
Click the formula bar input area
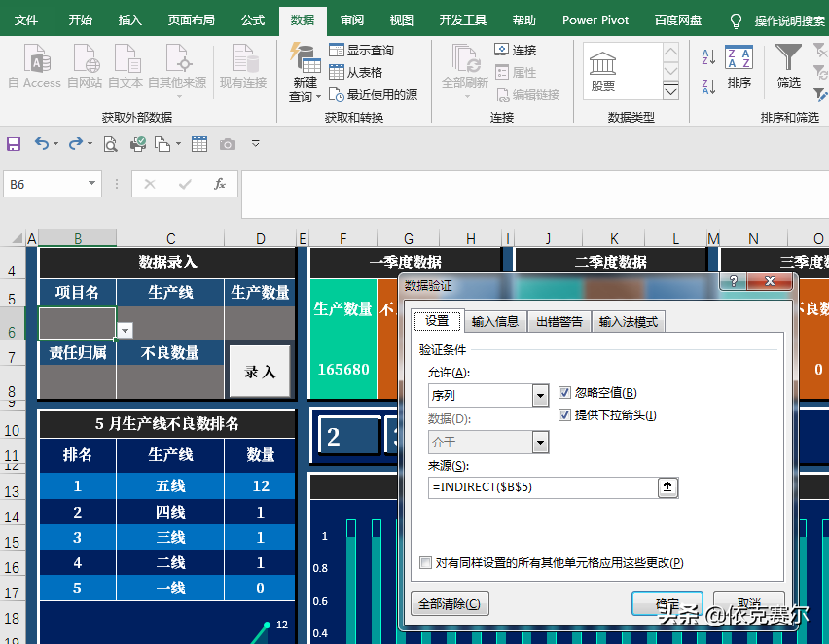535,194
